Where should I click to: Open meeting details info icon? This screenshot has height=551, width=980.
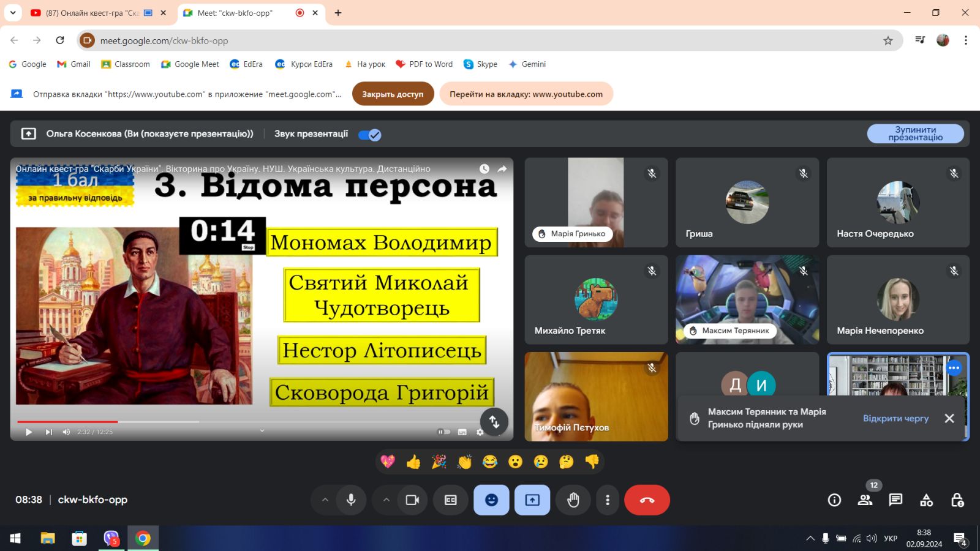click(x=834, y=500)
